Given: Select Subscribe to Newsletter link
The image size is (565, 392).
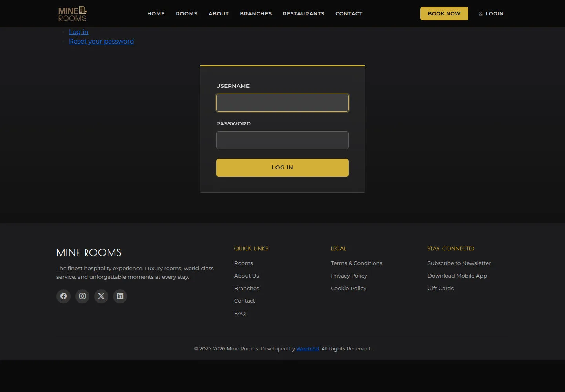Looking at the screenshot, I should [x=459, y=263].
